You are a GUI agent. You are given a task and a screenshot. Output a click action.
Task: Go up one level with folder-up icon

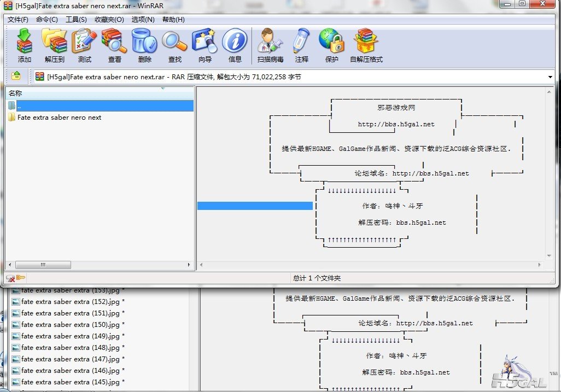click(x=16, y=76)
